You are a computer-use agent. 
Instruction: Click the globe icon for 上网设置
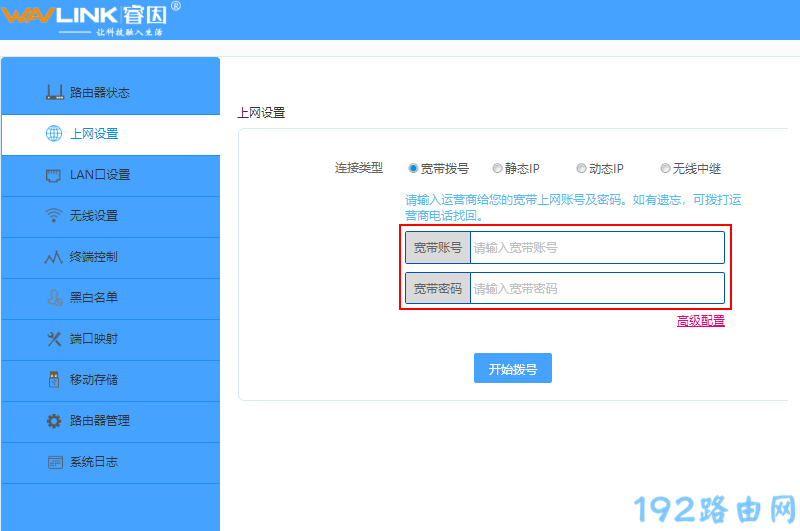(55, 134)
